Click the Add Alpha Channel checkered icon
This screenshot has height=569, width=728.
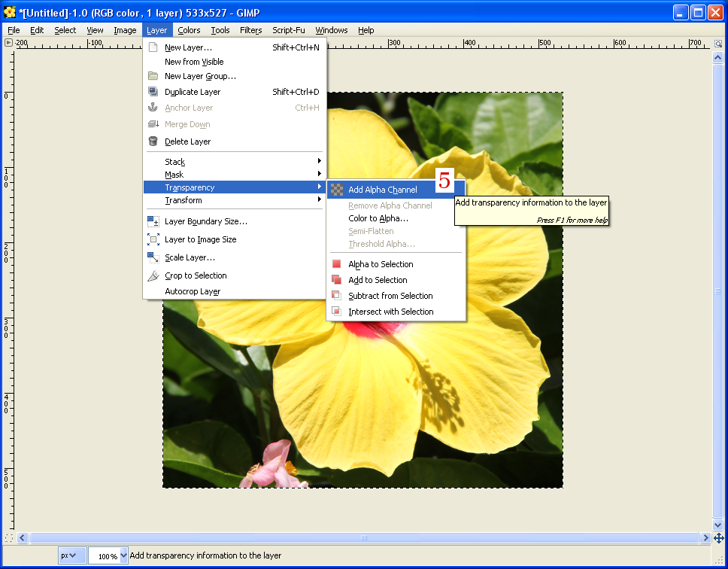336,190
